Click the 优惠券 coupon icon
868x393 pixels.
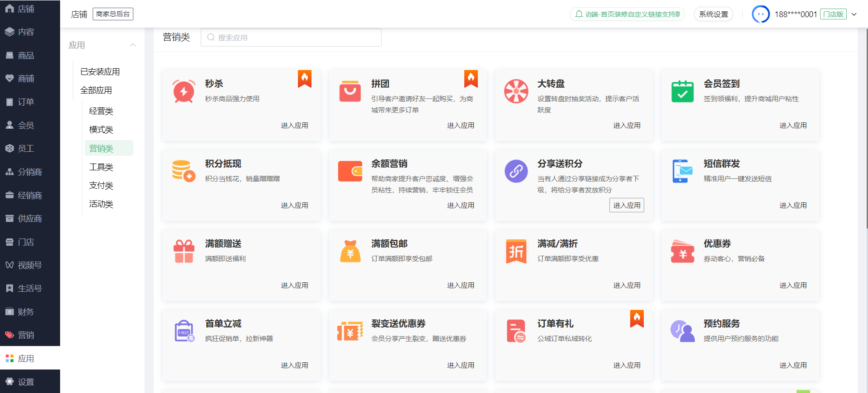tap(682, 251)
